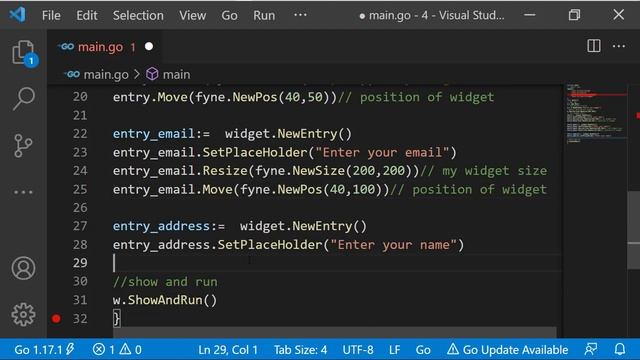Select the UTF-8 encoding item

click(x=358, y=350)
